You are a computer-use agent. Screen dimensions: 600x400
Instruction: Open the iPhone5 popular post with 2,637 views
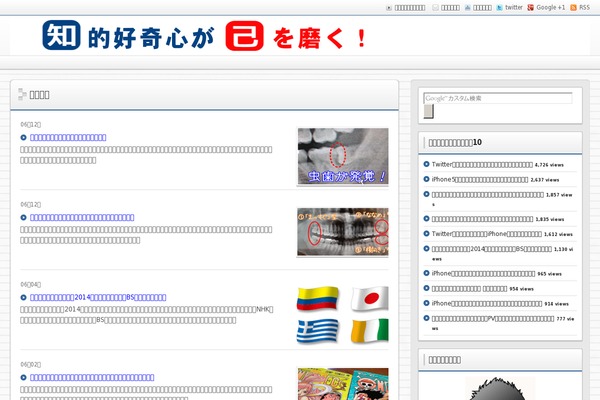[480, 180]
